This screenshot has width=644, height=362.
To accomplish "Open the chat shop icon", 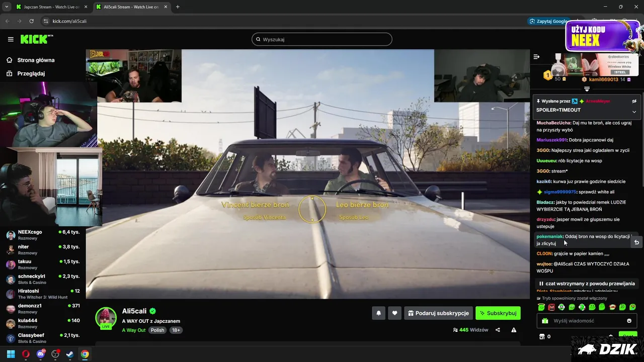I will pyautogui.click(x=542, y=336).
